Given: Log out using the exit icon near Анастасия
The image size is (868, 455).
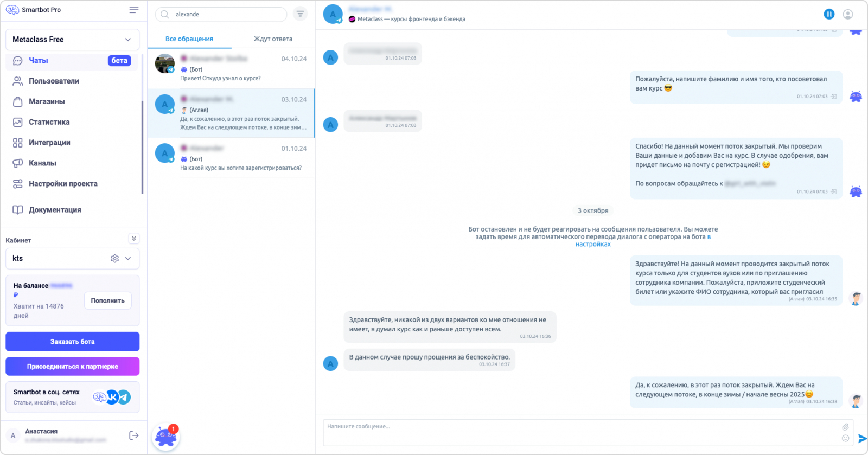Looking at the screenshot, I should coord(134,435).
